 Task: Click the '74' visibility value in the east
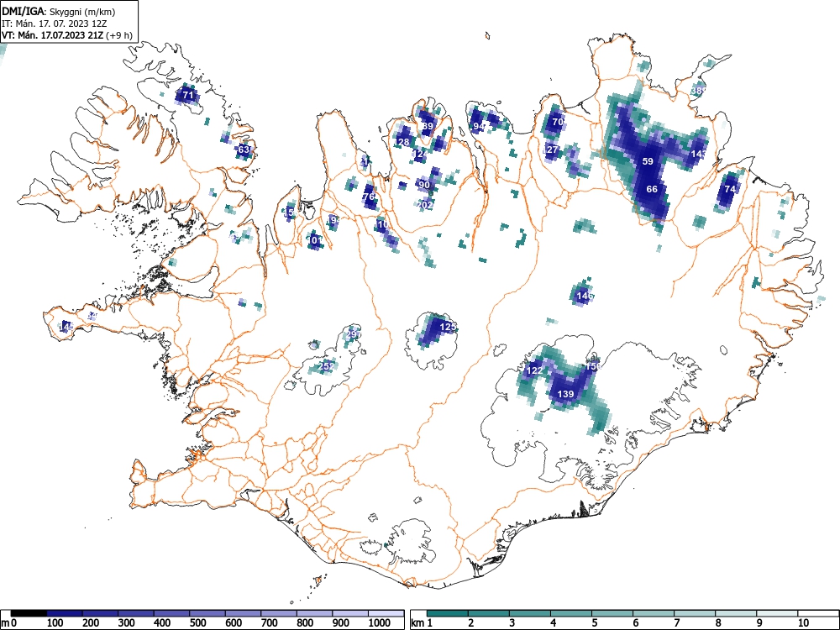coord(730,189)
